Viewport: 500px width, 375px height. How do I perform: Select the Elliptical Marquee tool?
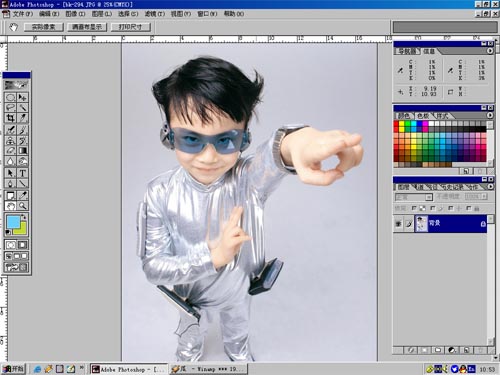pos(10,97)
